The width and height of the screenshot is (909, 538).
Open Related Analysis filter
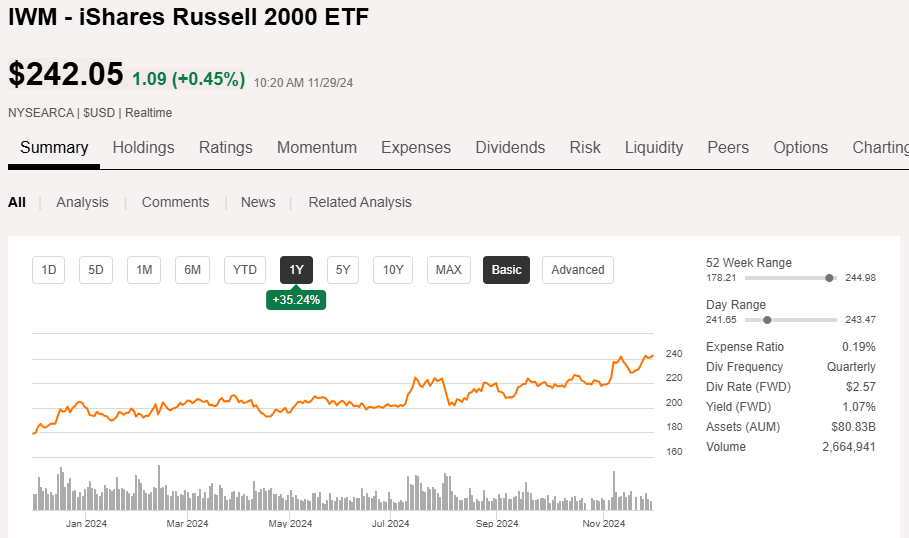coord(359,202)
